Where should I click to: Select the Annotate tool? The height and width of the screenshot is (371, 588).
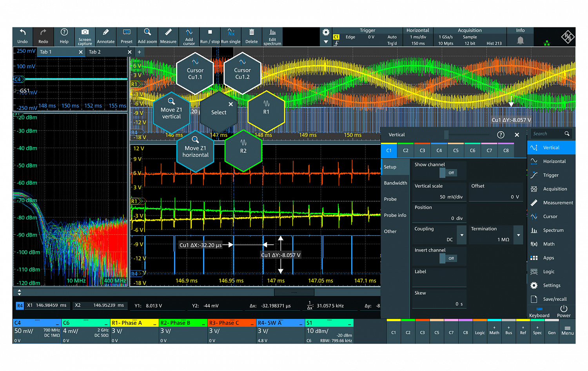[105, 36]
